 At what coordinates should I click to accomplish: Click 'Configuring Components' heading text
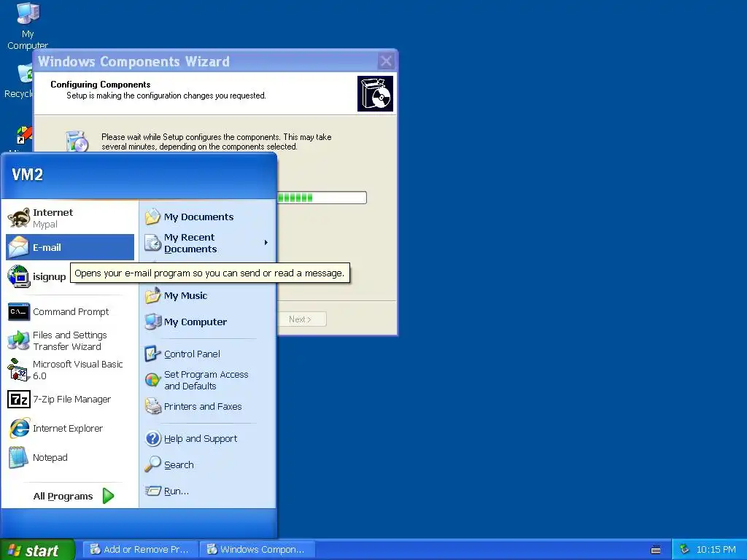click(101, 85)
